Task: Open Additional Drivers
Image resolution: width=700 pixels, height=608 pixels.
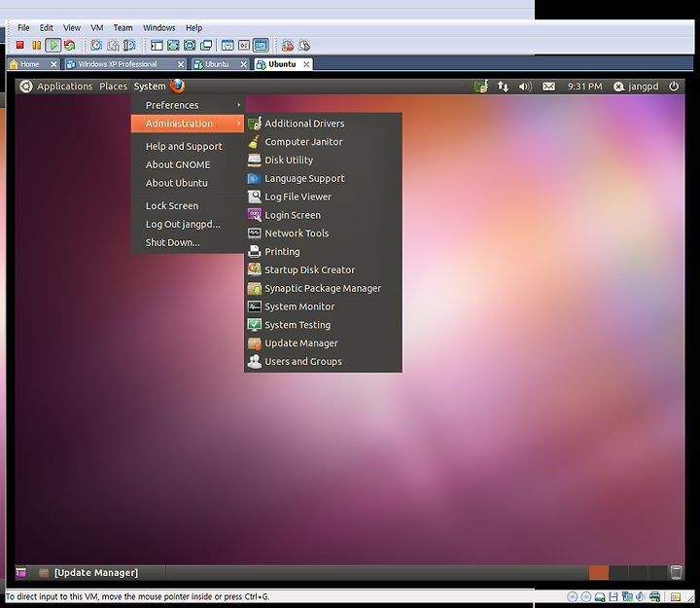Action: [323, 124]
